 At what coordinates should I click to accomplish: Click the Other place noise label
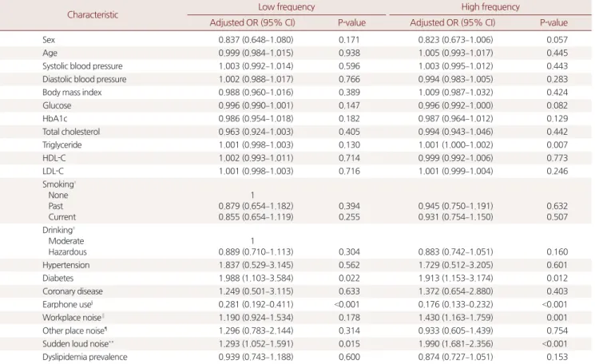pyautogui.click(x=73, y=331)
